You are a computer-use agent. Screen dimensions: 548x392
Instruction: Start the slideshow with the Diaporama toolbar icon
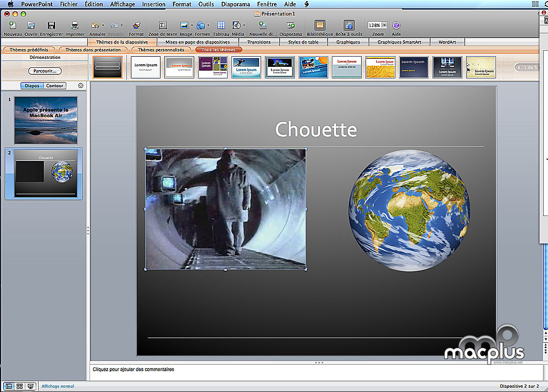(x=291, y=25)
